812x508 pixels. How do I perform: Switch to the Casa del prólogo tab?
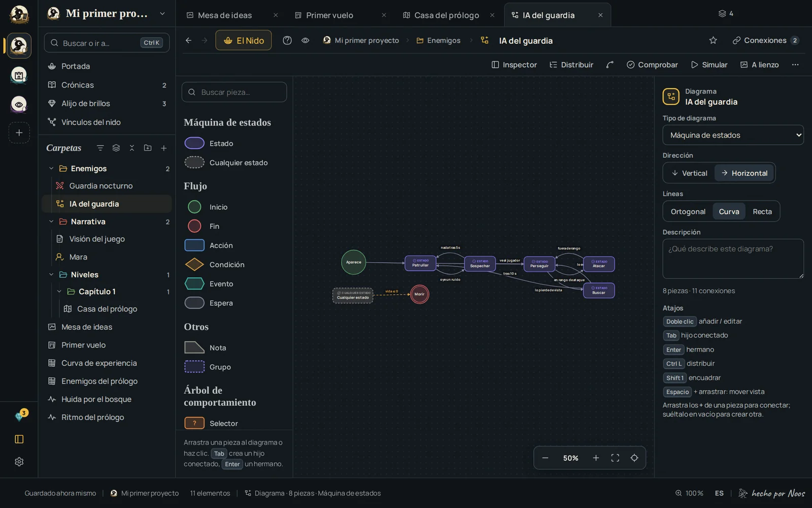447,15
